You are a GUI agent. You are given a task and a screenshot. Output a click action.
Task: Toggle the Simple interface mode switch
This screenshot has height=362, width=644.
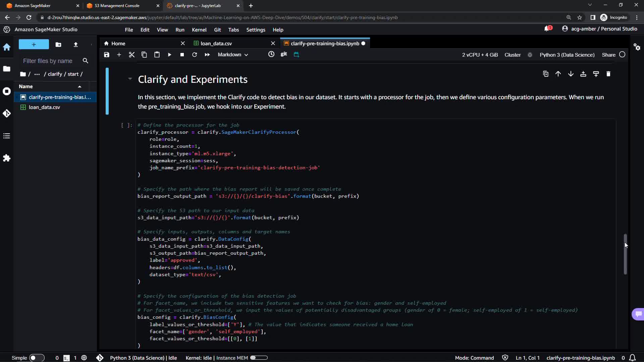click(36, 358)
